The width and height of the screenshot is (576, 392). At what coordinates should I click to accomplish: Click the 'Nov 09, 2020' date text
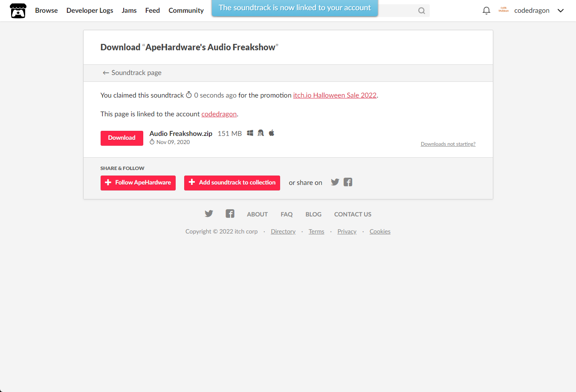coord(173,142)
